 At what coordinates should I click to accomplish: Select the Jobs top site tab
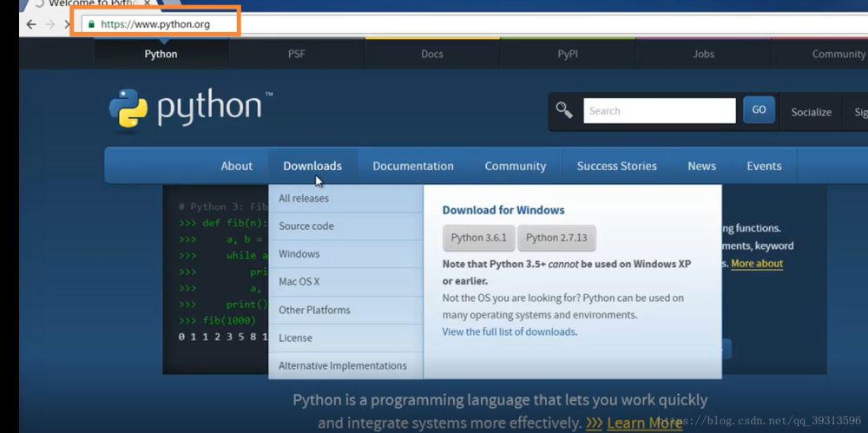[704, 54]
